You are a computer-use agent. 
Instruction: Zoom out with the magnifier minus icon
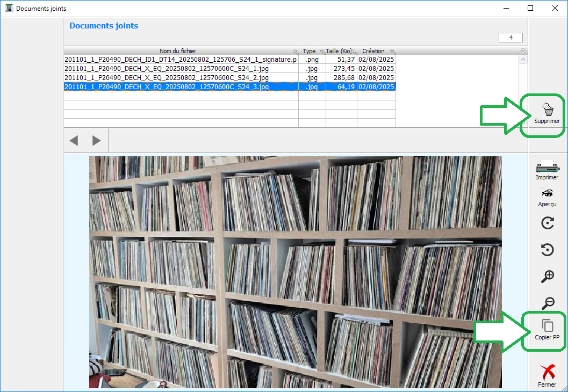coord(547,303)
